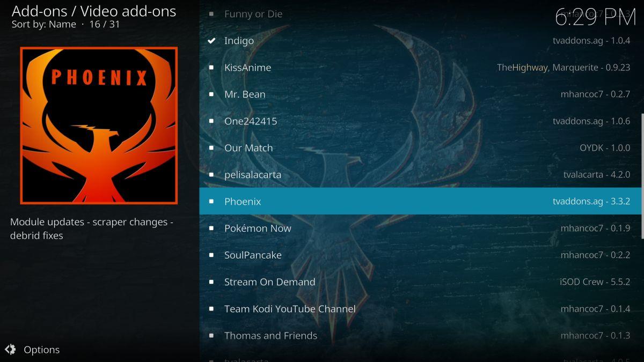Open the SoulPancake add-on
644x362 pixels.
click(x=421, y=255)
